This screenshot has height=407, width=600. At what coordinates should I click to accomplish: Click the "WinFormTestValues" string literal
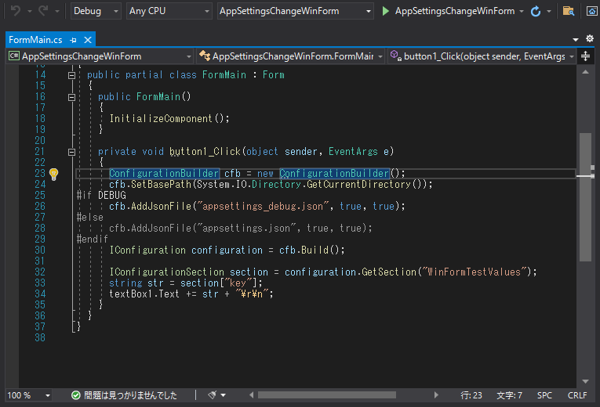tap(474, 272)
